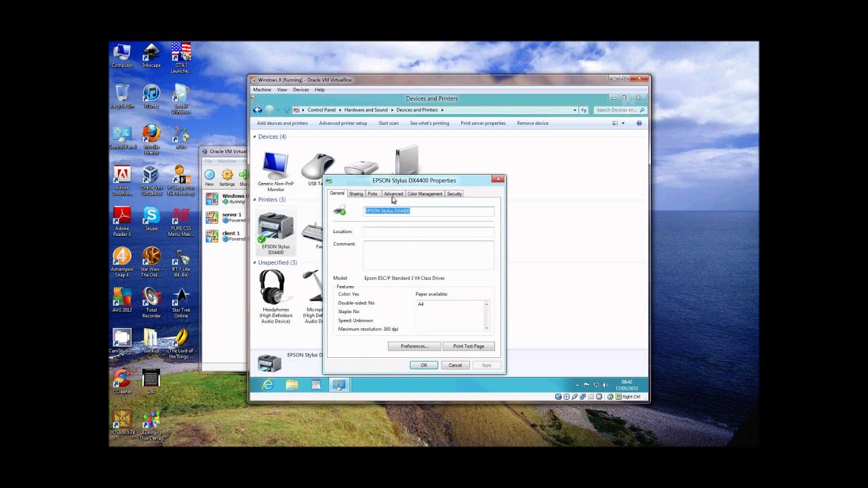This screenshot has height=488, width=868.
Task: Click the Hardware and Sound breadcrumb
Action: tap(366, 110)
